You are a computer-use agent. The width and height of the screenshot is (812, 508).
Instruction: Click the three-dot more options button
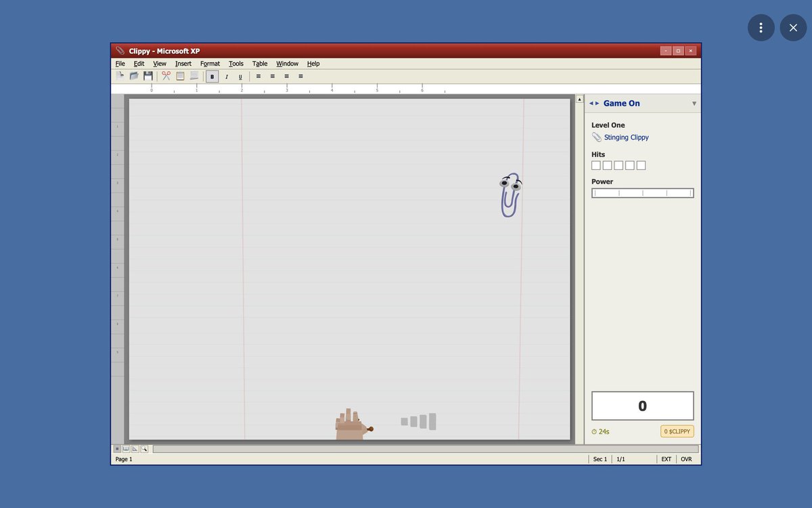point(761,28)
